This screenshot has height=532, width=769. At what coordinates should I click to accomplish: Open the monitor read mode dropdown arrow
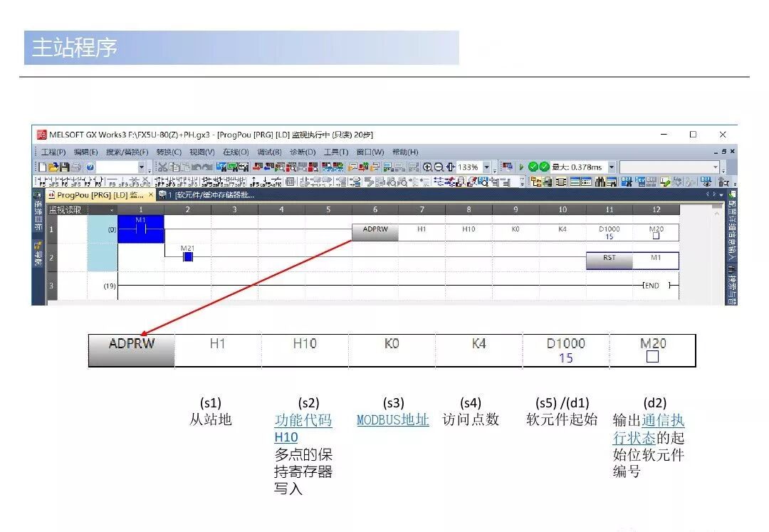pos(112,210)
